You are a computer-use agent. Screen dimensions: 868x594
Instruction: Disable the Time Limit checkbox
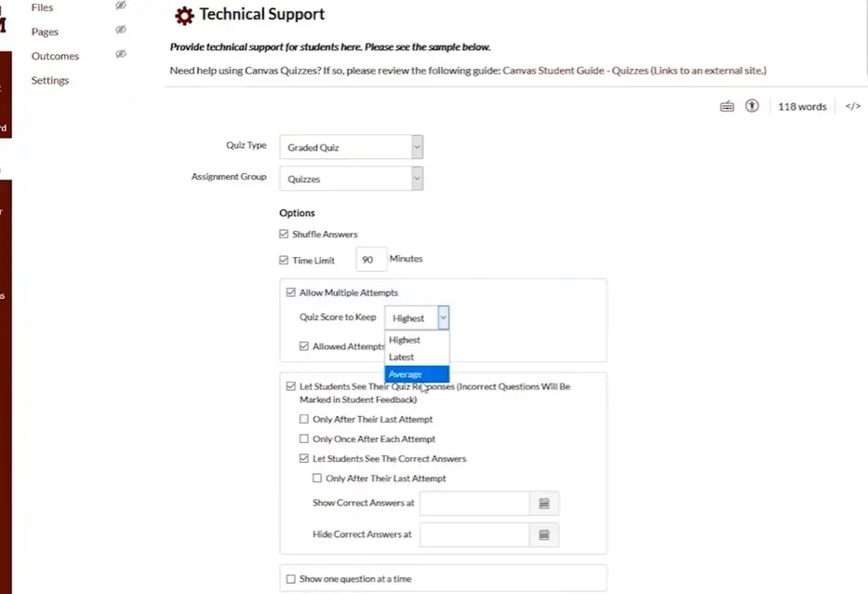tap(285, 261)
